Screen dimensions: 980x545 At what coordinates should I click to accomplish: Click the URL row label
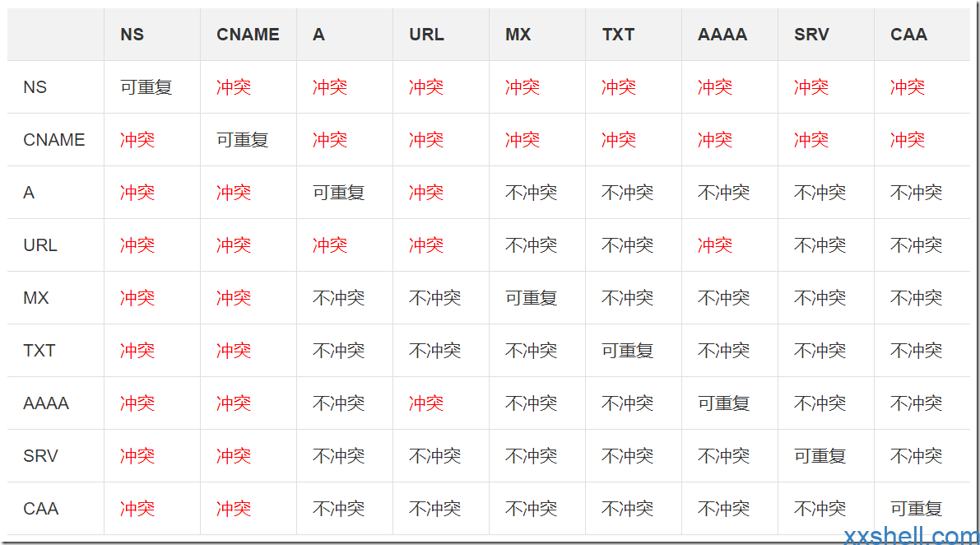[40, 245]
